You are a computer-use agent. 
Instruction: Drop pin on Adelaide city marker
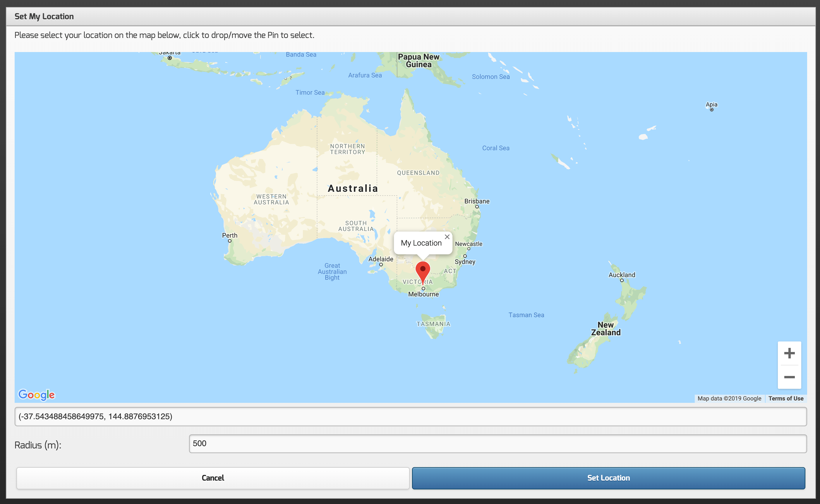381,265
